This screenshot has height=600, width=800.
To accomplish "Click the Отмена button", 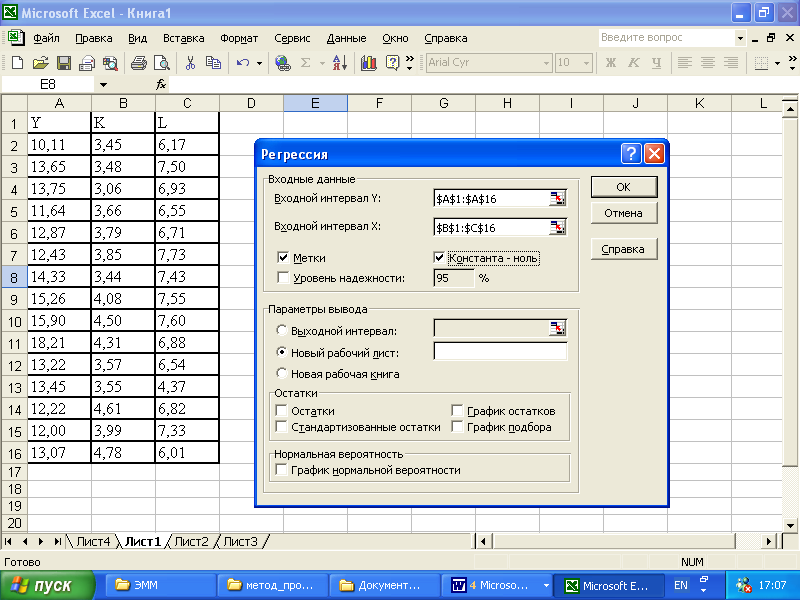I will point(623,213).
